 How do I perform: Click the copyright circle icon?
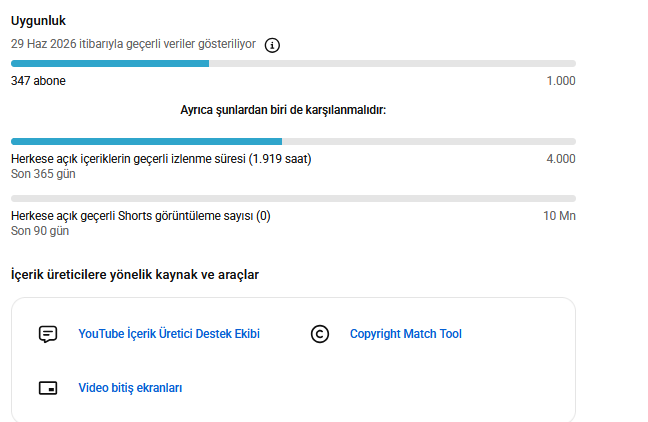(x=320, y=334)
